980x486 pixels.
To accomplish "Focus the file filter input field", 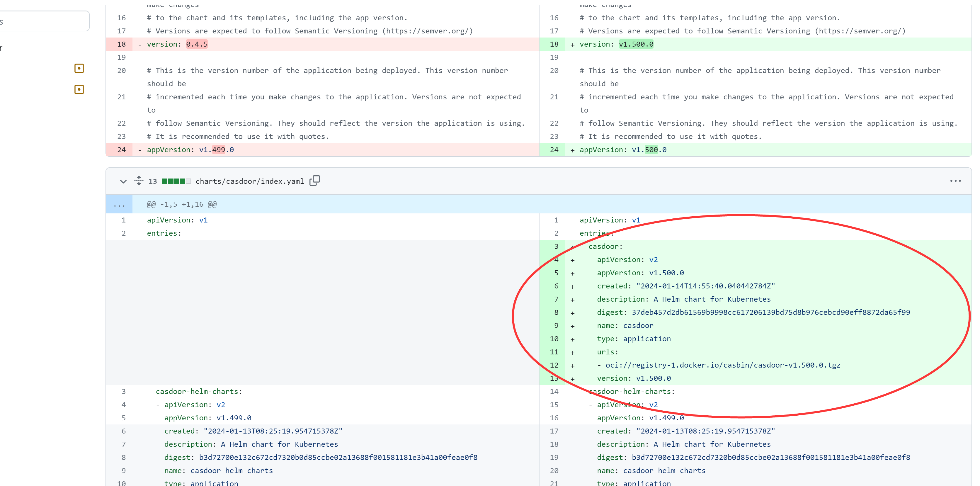I will [44, 21].
